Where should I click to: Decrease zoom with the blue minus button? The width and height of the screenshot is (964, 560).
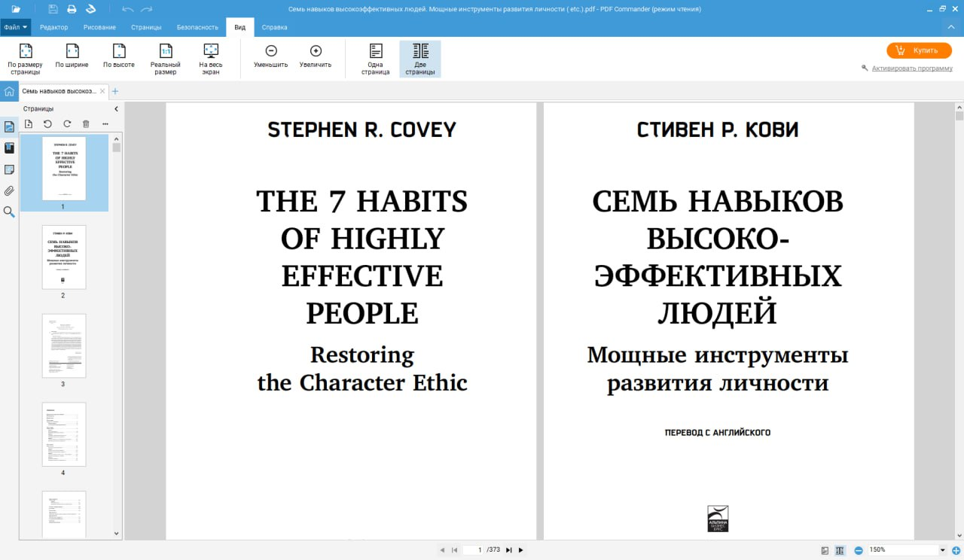pyautogui.click(x=859, y=550)
